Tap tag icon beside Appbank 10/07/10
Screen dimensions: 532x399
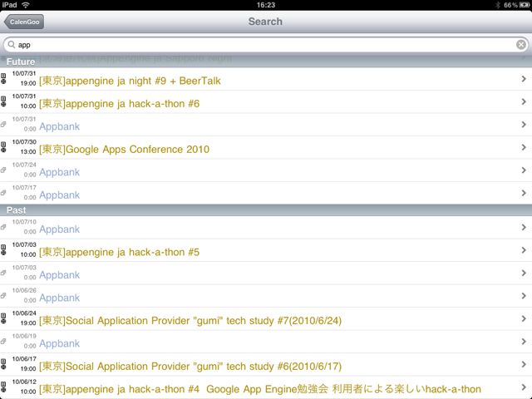click(3, 227)
